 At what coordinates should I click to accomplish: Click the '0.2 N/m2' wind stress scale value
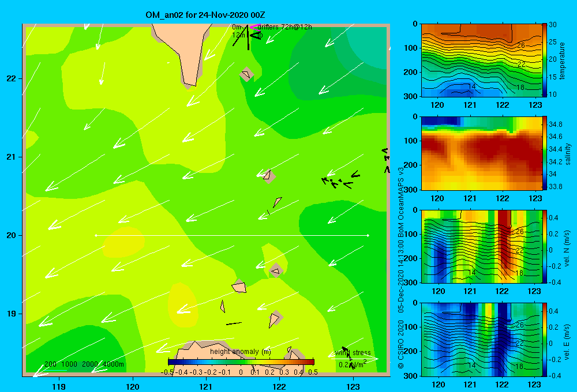pos(353,364)
